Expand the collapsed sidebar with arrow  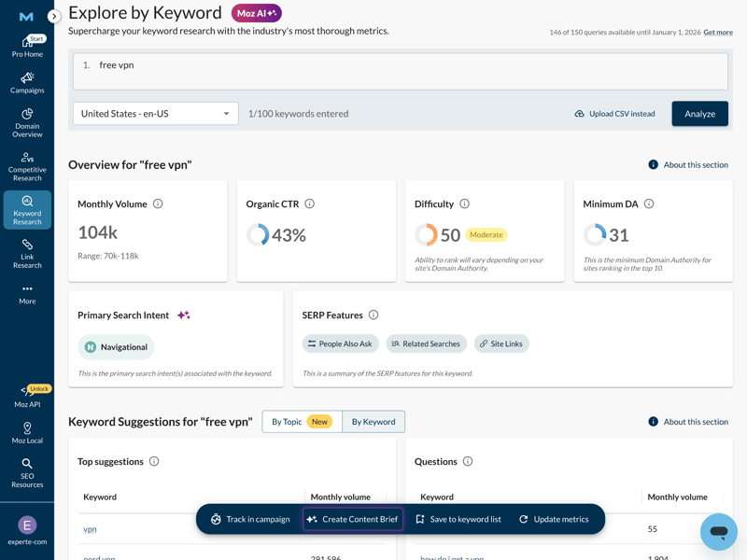pyautogui.click(x=54, y=16)
